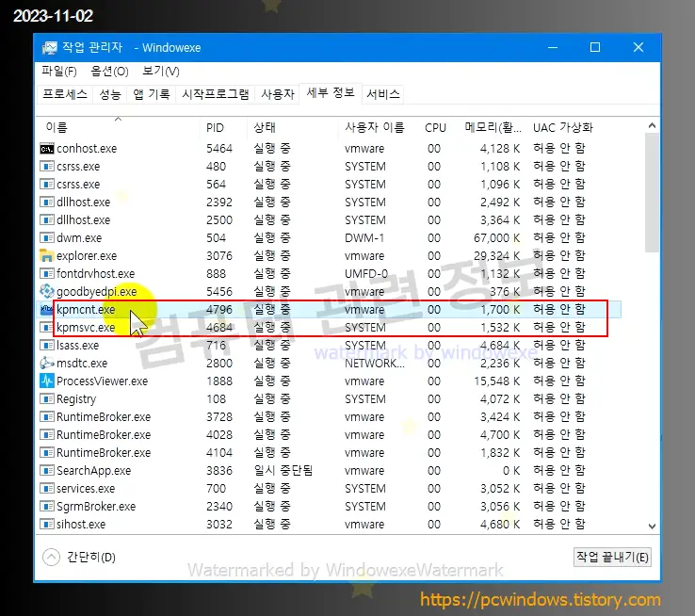Viewport: 695px width, 616px height.
Task: Click the msdtc.exe process icon
Action: 46,363
